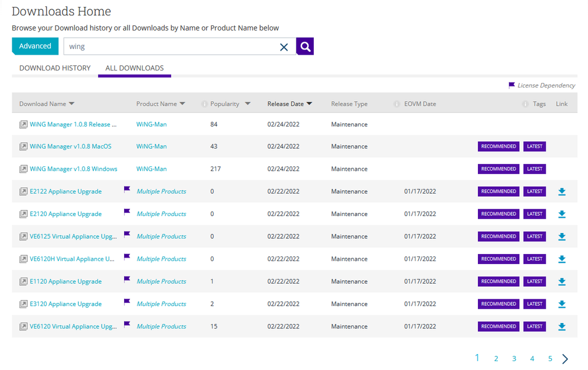
Task: Select current page number 1
Action: click(x=477, y=358)
